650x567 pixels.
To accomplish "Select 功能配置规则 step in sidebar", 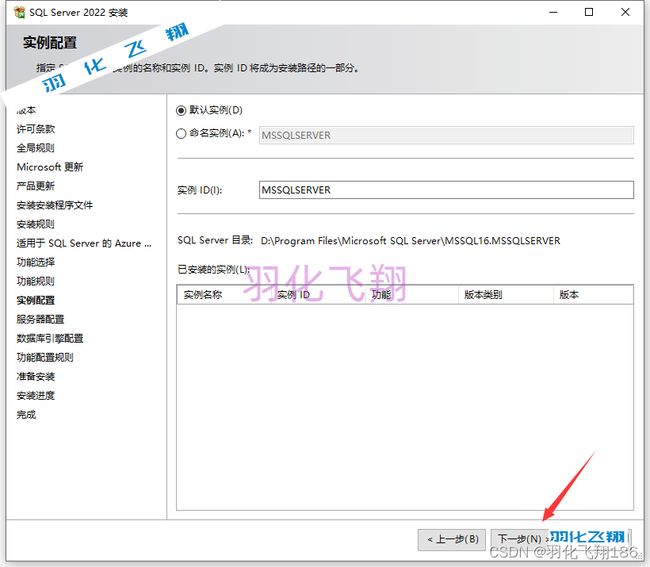I will [45, 358].
